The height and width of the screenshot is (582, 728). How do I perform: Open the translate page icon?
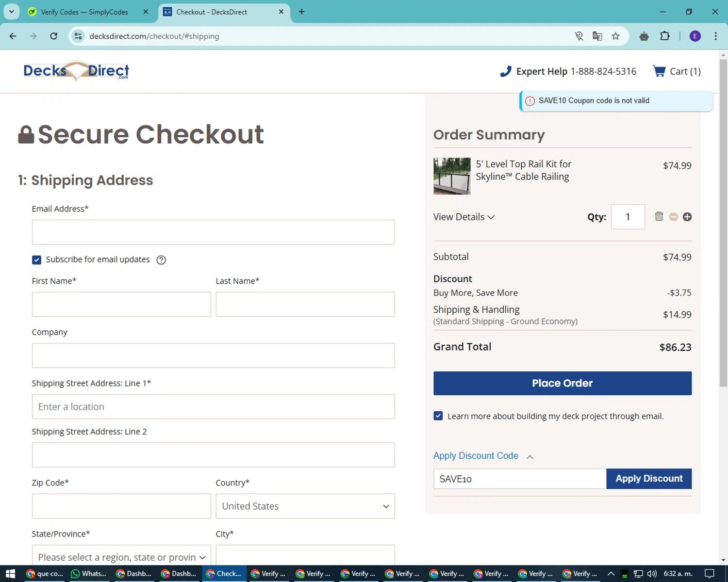tap(597, 36)
